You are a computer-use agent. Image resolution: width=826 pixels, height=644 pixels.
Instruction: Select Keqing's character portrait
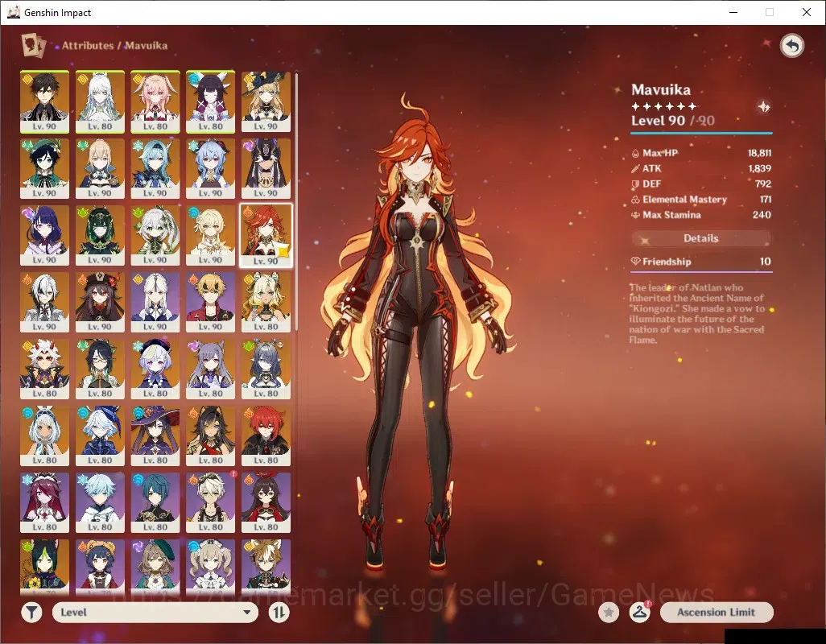tap(211, 369)
